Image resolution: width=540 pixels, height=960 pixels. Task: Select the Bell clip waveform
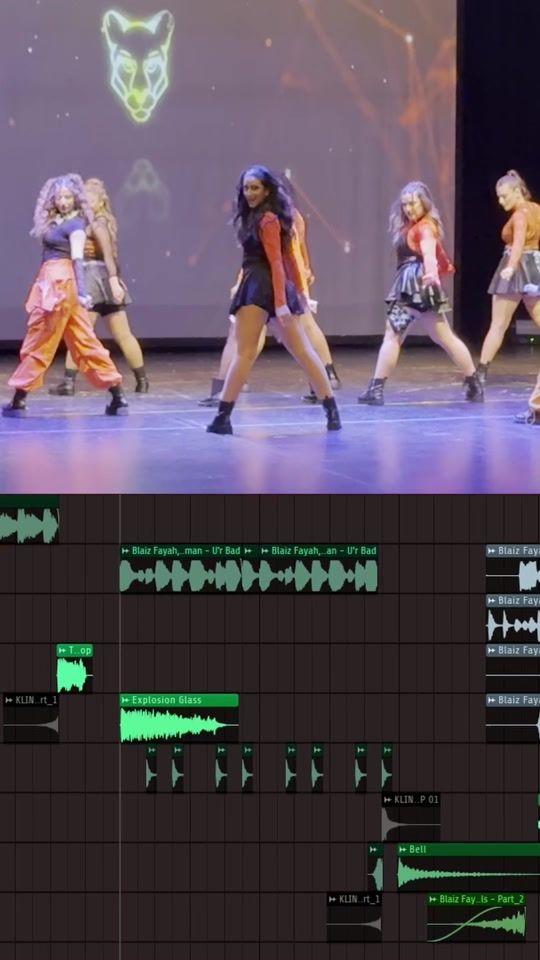(468, 874)
